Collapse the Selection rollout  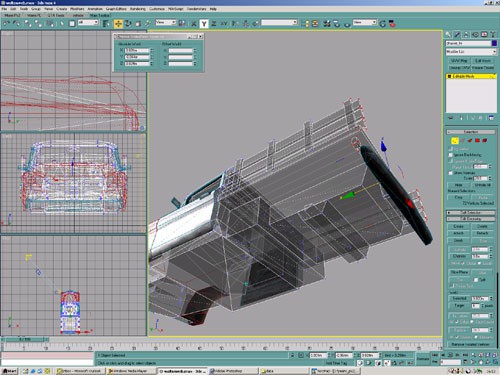tap(471, 132)
